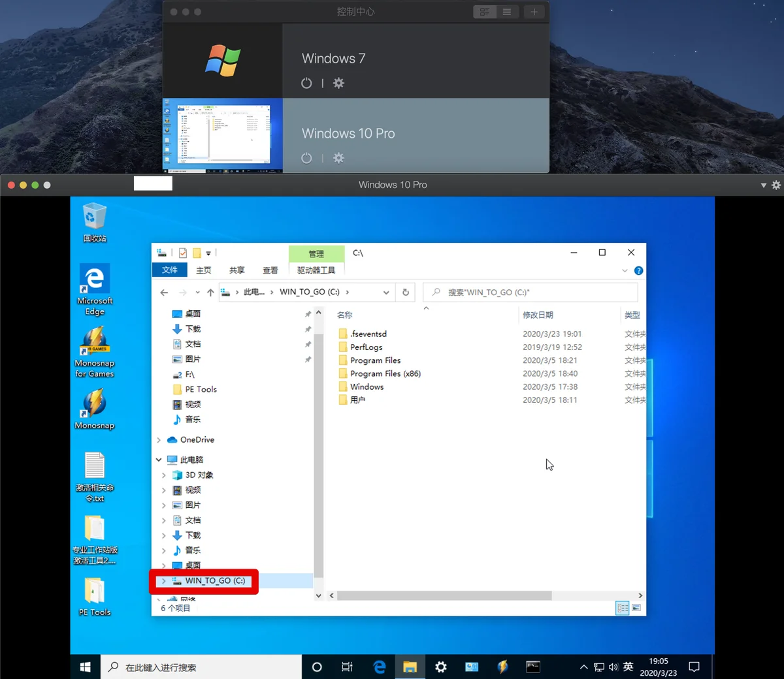Click the volume speaker icon in the tray
This screenshot has height=679, width=784.
pyautogui.click(x=613, y=667)
